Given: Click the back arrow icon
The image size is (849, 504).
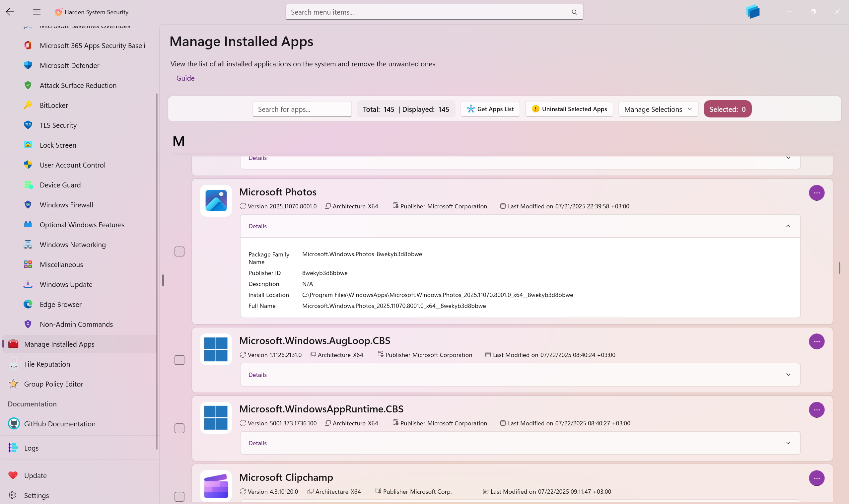Looking at the screenshot, I should click(x=10, y=12).
